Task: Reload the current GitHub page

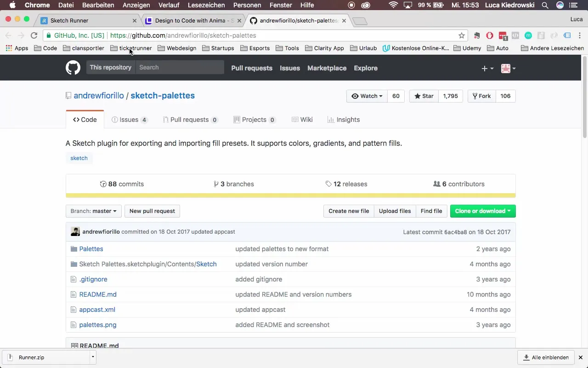Action: [34, 35]
